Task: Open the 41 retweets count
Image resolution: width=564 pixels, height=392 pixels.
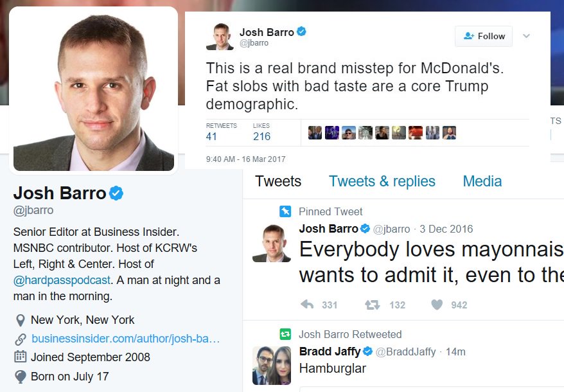Action: pyautogui.click(x=211, y=136)
